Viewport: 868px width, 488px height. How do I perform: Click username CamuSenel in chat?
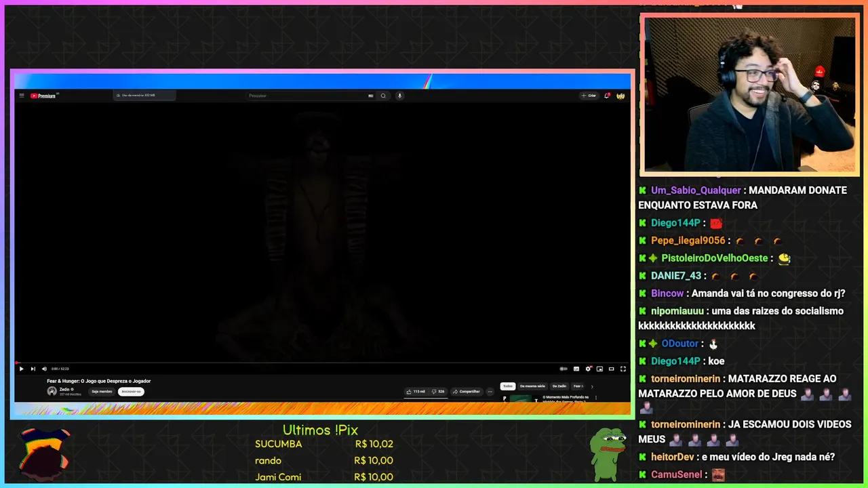coord(677,474)
